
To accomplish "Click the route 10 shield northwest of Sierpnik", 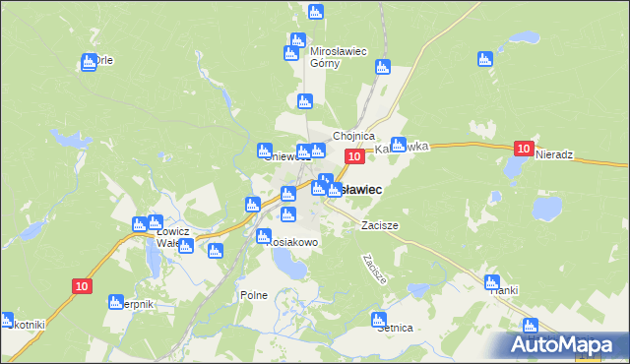I will click(82, 286).
